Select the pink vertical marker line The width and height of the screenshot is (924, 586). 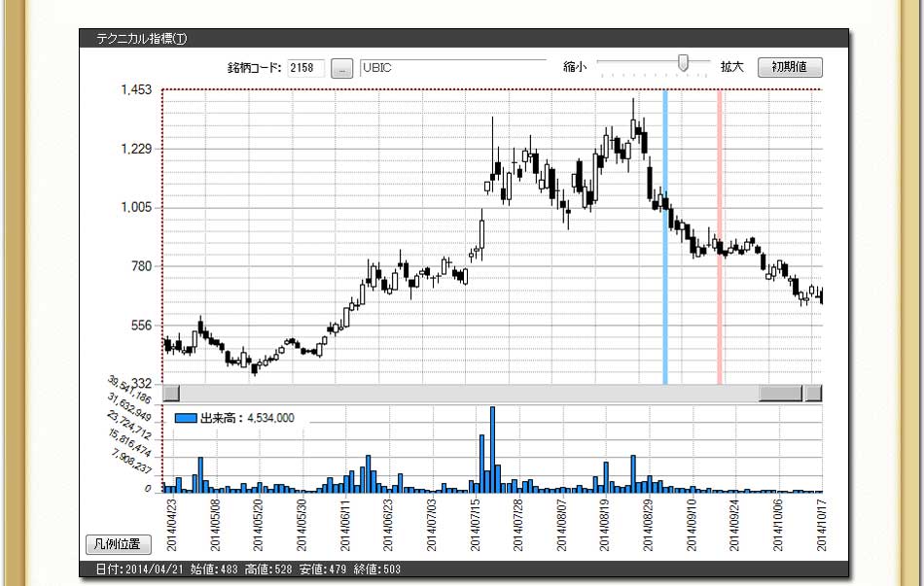(720, 238)
